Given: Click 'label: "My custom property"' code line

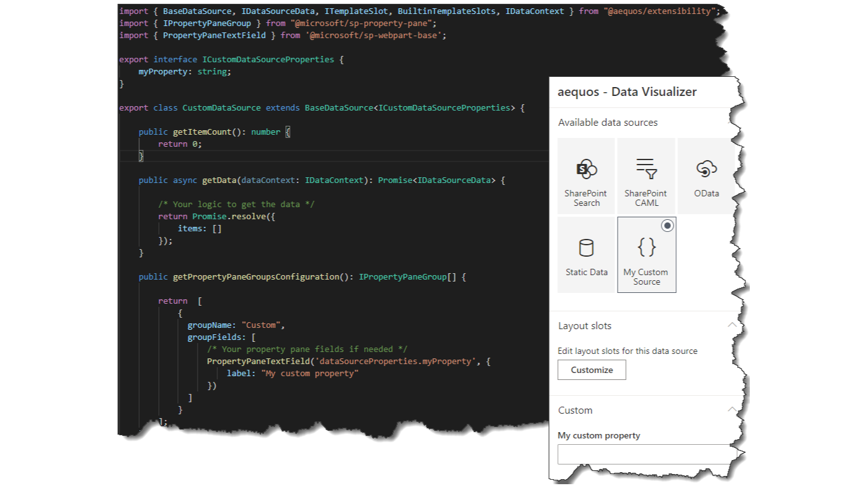Looking at the screenshot, I should (x=293, y=373).
